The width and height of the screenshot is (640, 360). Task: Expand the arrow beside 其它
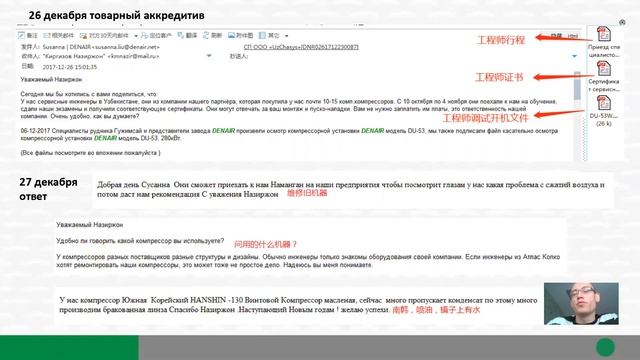[287, 36]
